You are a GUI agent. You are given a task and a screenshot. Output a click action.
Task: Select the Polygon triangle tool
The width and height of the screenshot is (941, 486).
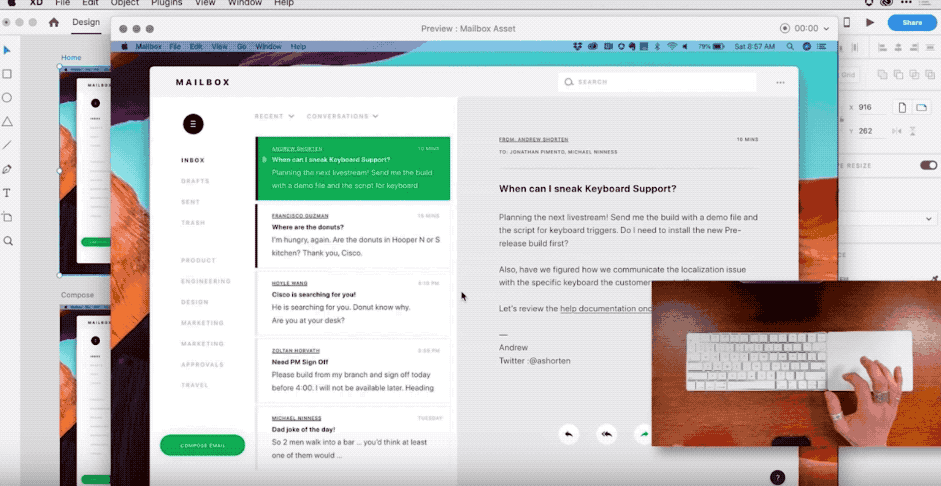pos(7,122)
